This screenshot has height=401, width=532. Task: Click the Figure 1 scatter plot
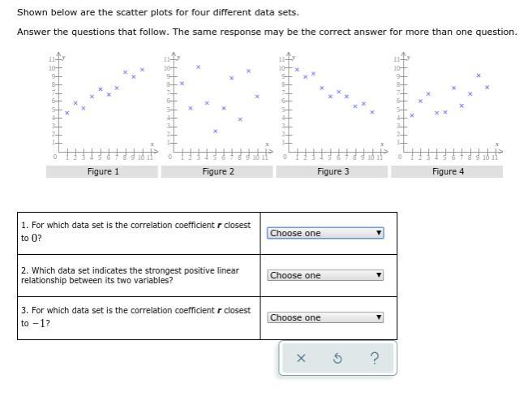tap(103, 107)
